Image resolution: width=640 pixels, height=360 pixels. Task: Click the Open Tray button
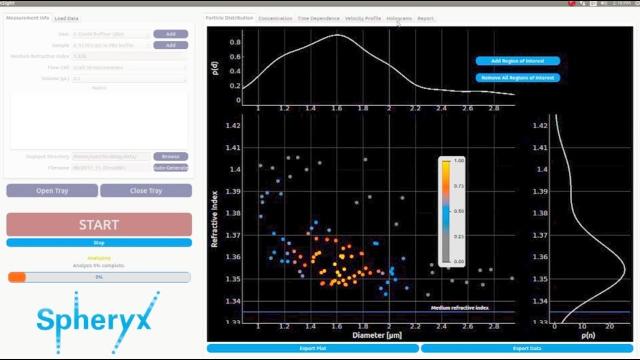tap(52, 191)
